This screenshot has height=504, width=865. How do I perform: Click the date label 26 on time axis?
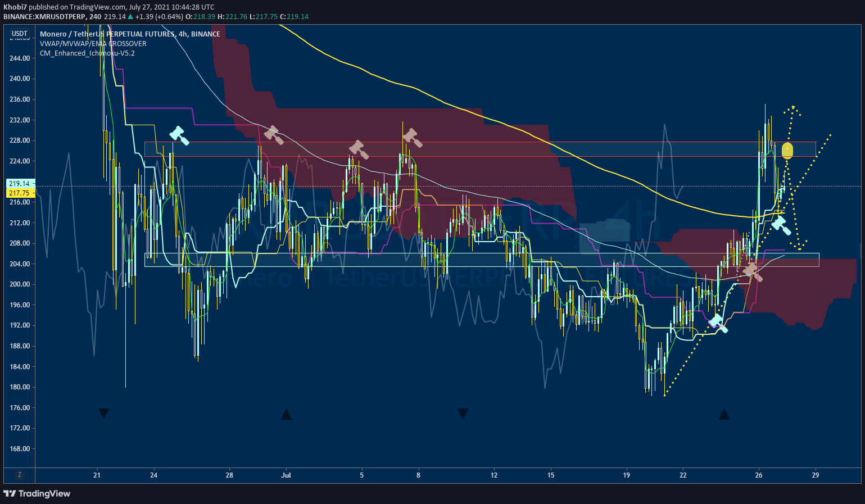[x=759, y=475]
